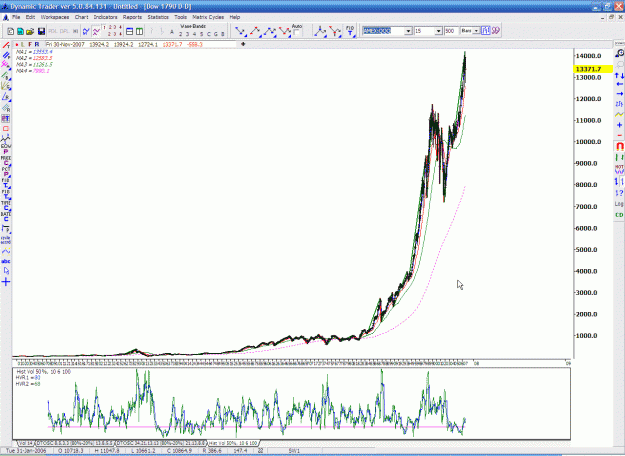Click the Fri 30-Nov-2007 date readout
Viewport: 625px width, 456px height.
[65, 44]
